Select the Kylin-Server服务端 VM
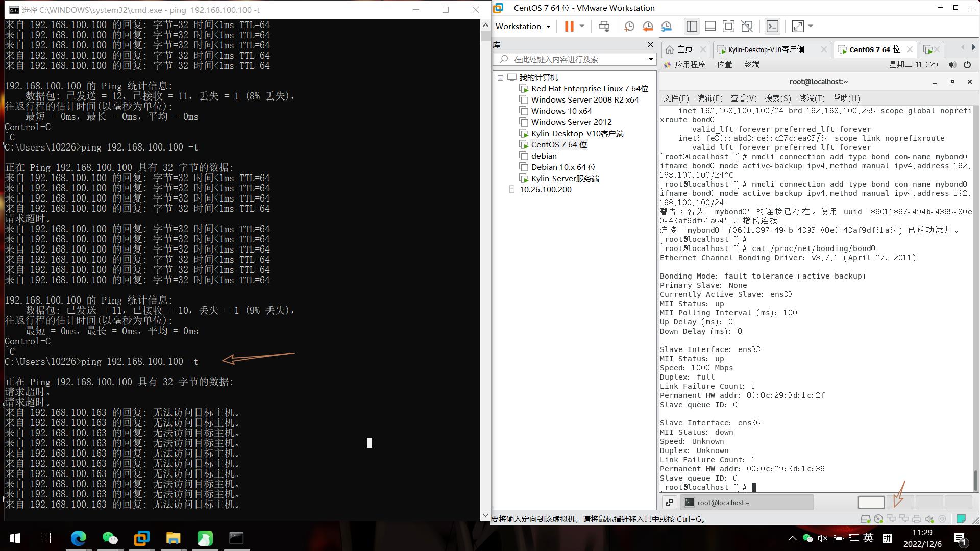The image size is (980, 551). [565, 179]
